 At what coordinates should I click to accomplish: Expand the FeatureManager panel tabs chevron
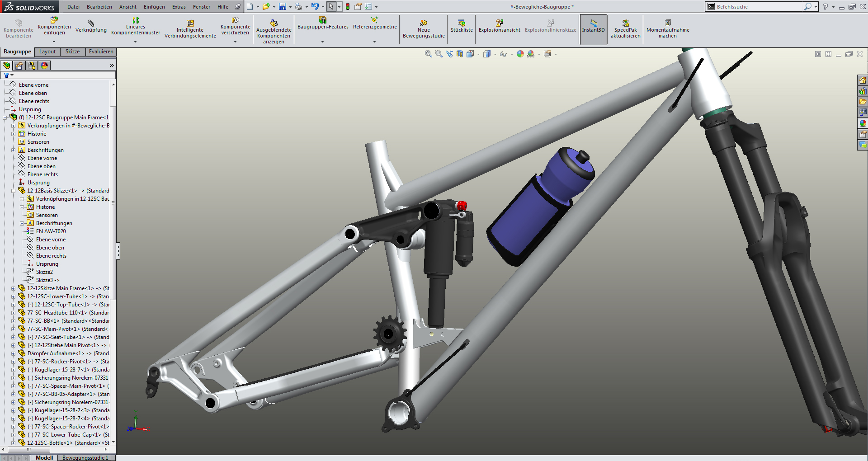pyautogui.click(x=112, y=66)
